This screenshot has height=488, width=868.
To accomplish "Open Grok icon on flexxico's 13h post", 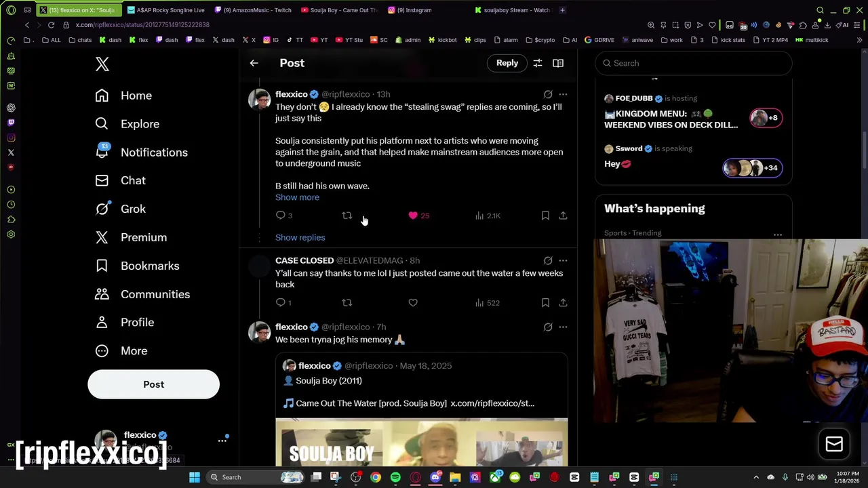I will click(548, 94).
